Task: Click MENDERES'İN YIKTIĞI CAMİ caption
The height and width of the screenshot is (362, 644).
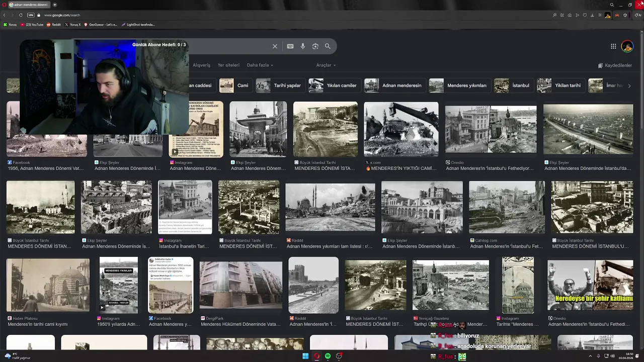Action: click(x=401, y=168)
